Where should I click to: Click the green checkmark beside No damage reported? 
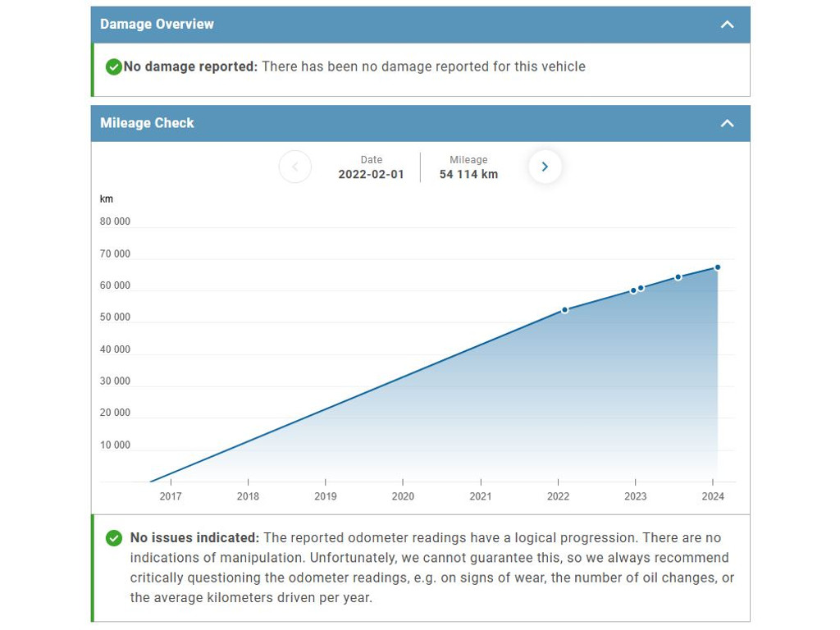(x=114, y=66)
